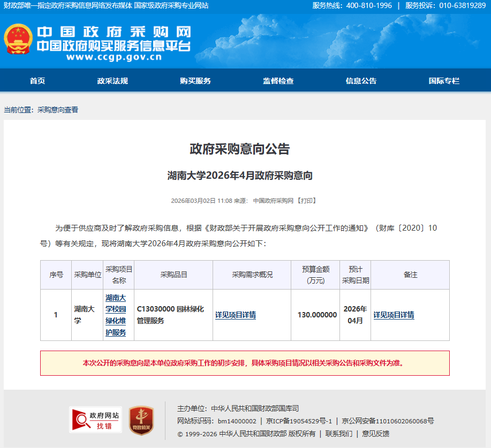
Task: Open the 国际专栏 menu item
Action: coord(444,81)
